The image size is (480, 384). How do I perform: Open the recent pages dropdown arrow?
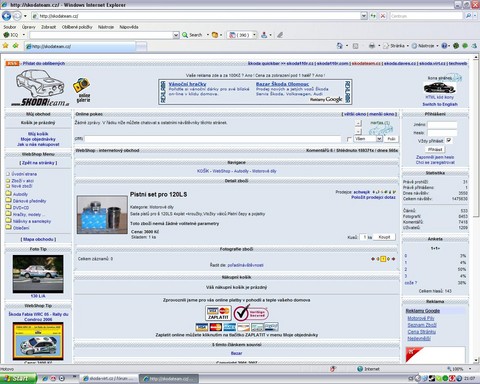[25, 16]
